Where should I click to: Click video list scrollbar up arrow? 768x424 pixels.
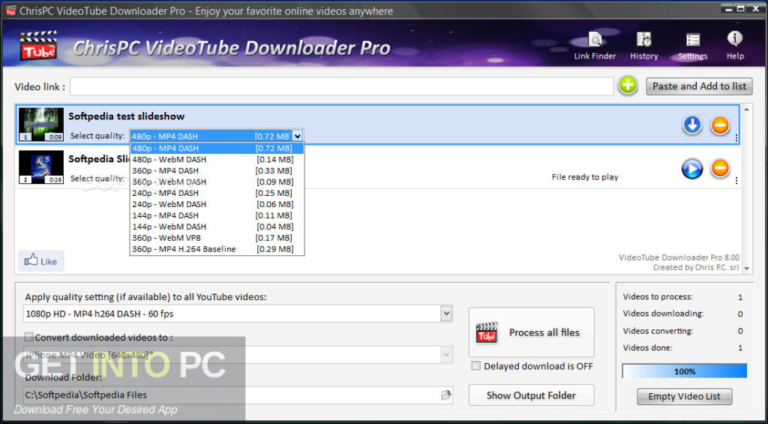(x=746, y=110)
